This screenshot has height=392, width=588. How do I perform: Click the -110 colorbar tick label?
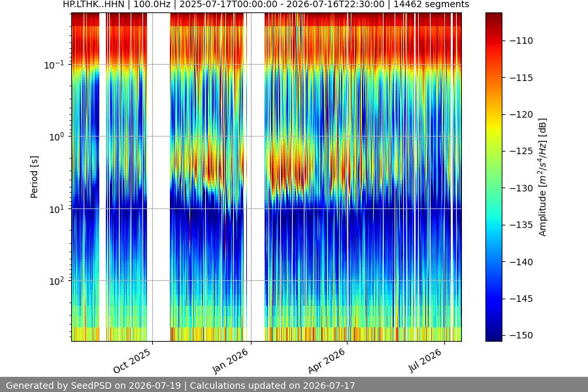click(x=521, y=41)
